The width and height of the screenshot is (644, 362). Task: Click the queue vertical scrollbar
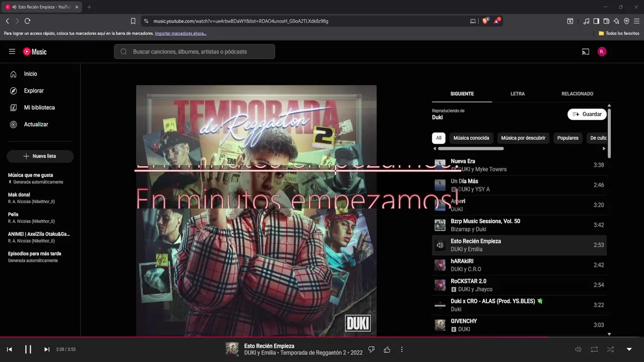pos(609,133)
